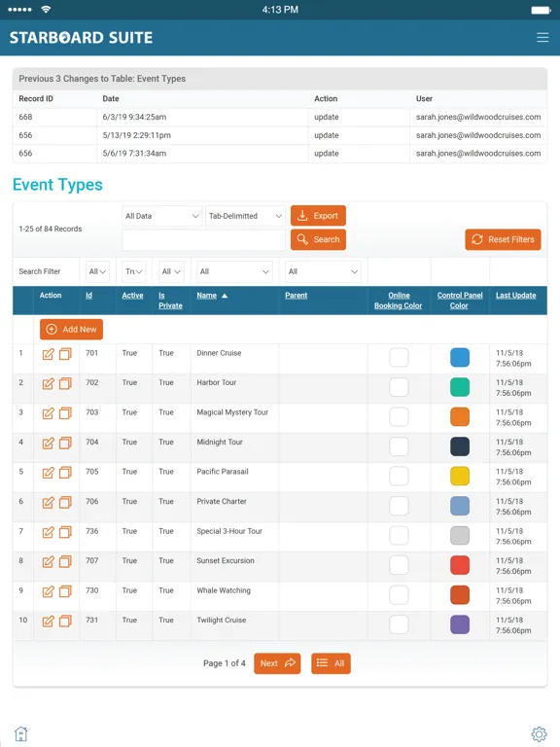Open the hamburger menu in header
The width and height of the screenshot is (560, 747).
pyautogui.click(x=542, y=37)
